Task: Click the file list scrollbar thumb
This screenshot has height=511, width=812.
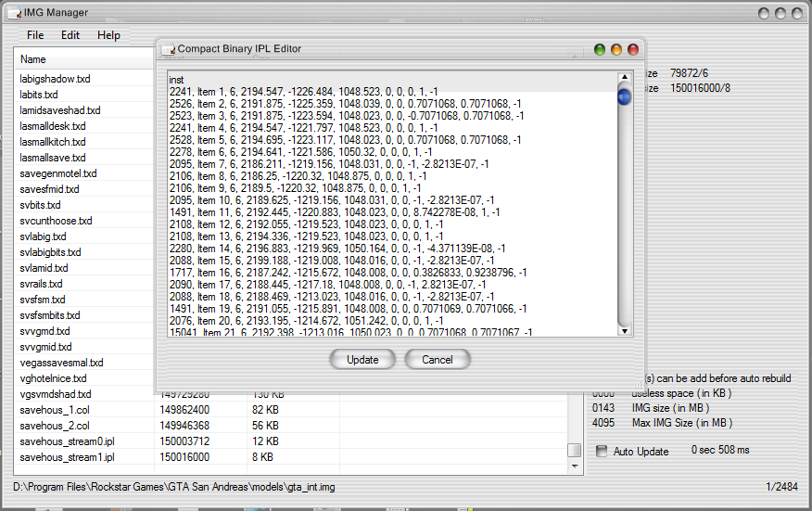Action: (574, 450)
